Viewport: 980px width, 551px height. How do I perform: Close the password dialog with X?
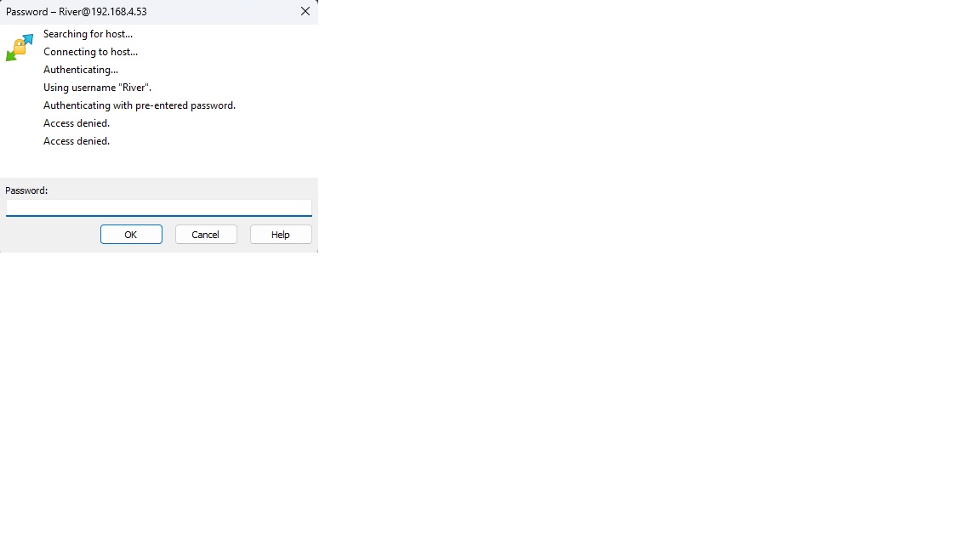click(305, 12)
